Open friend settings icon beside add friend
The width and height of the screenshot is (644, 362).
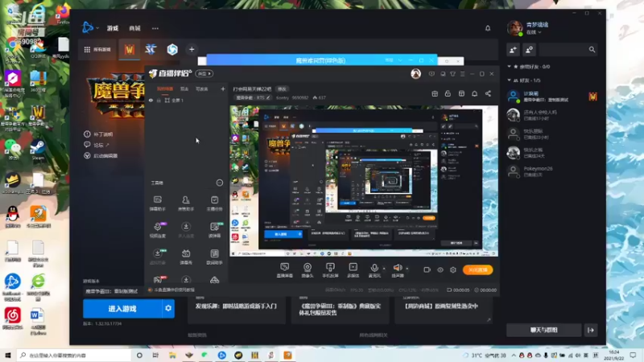click(530, 50)
